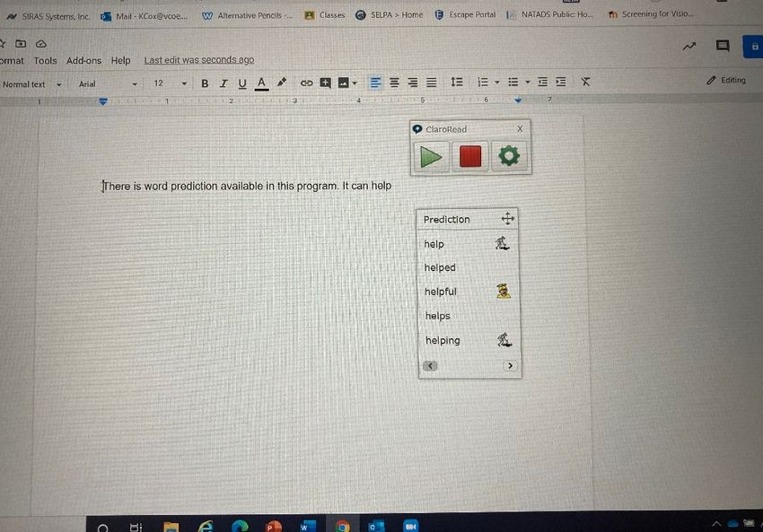Choose predicted word "helps"
The image size is (763, 532).
(x=438, y=316)
